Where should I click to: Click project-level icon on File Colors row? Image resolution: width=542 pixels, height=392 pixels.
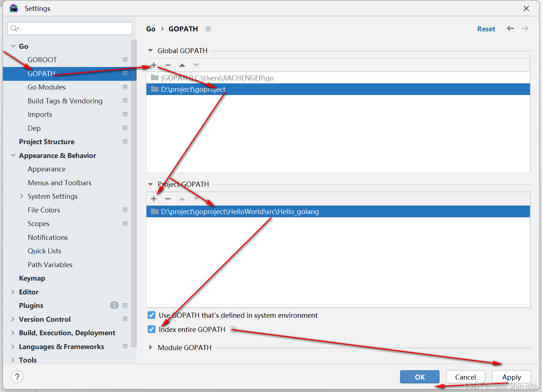(x=125, y=210)
